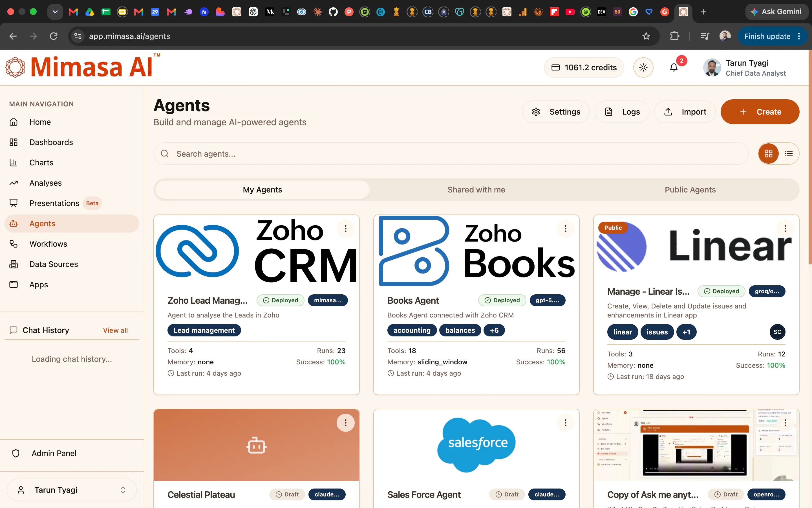The height and width of the screenshot is (508, 812).
Task: Open the Admin Panel
Action: (x=72, y=453)
